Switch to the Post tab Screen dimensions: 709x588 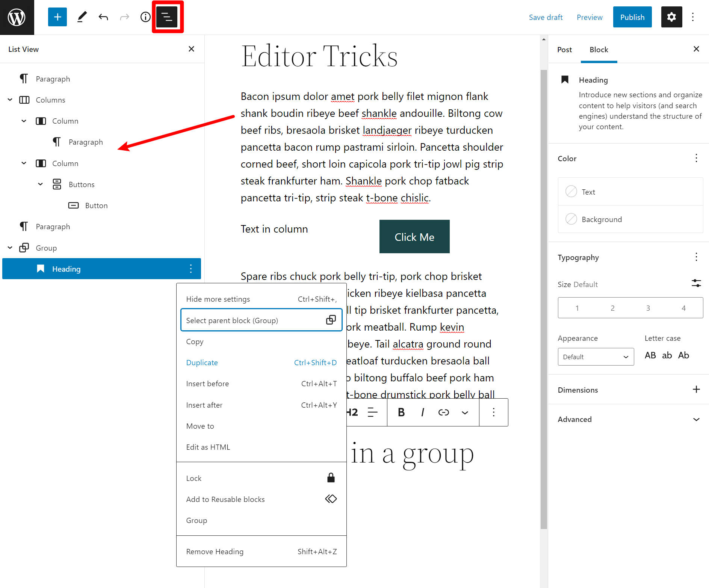[x=564, y=50]
